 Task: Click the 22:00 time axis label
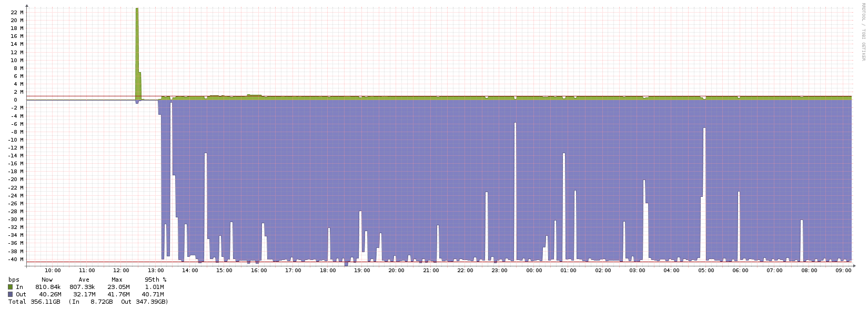pyautogui.click(x=465, y=271)
